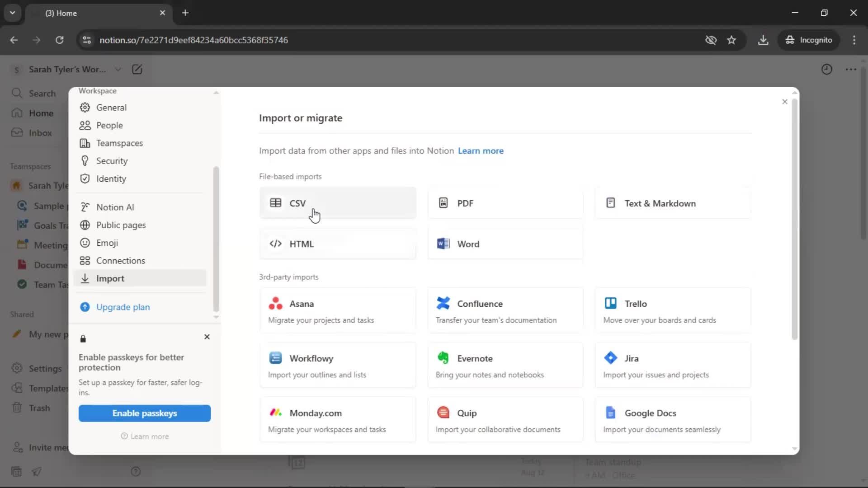Click the Trello logo icon
Viewport: 868px width, 488px height.
click(x=610, y=303)
